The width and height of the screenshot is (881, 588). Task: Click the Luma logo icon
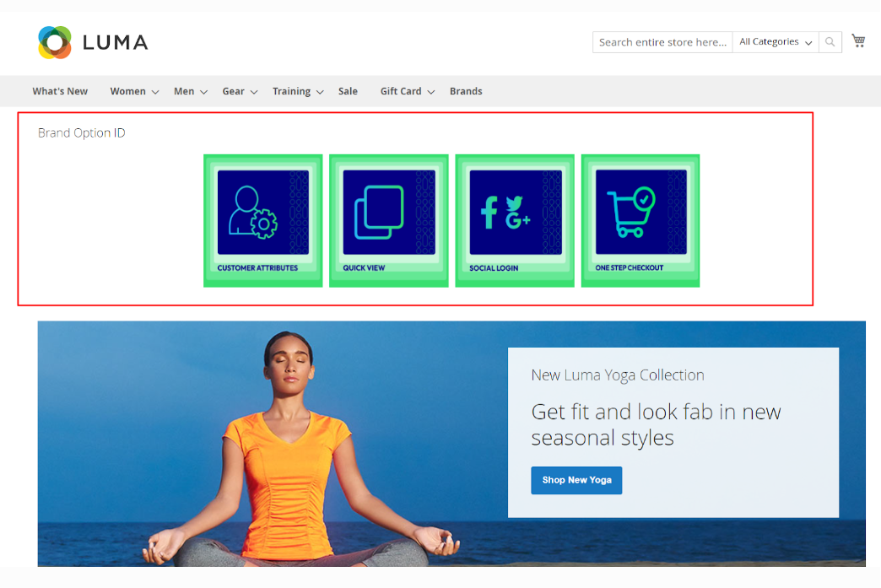point(55,42)
